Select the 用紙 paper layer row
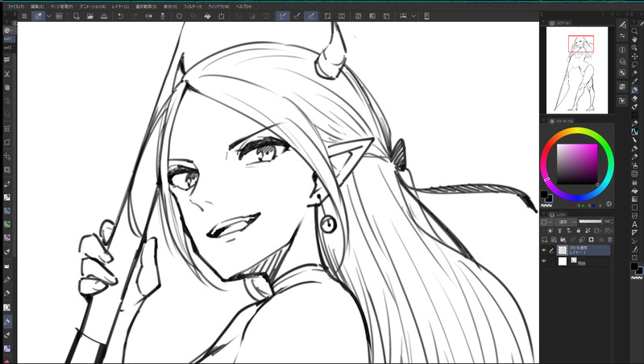This screenshot has height=364, width=644. pyautogui.click(x=576, y=261)
